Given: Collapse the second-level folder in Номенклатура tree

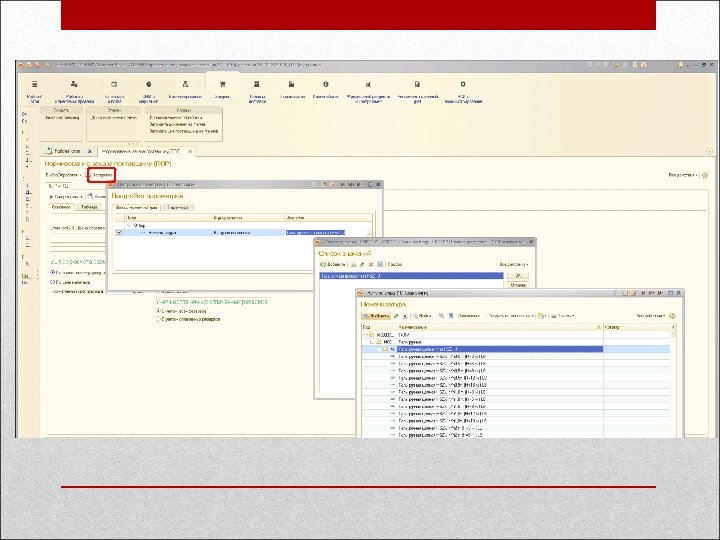Looking at the screenshot, I should point(372,342).
